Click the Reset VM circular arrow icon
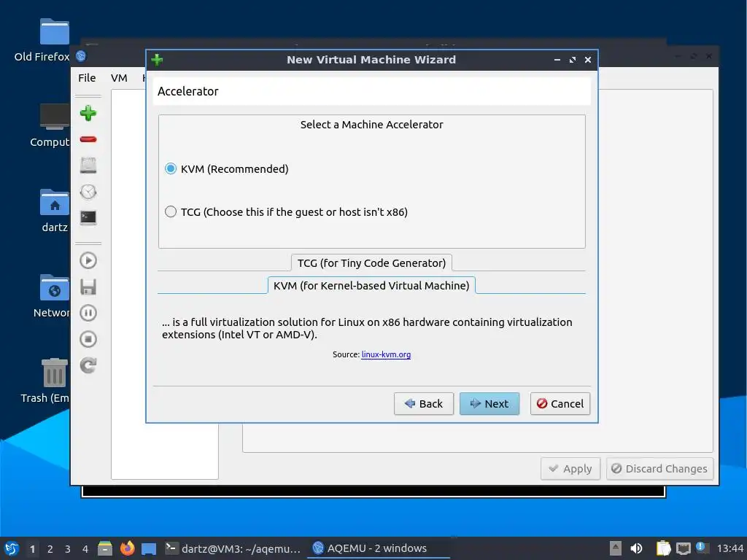 88,365
